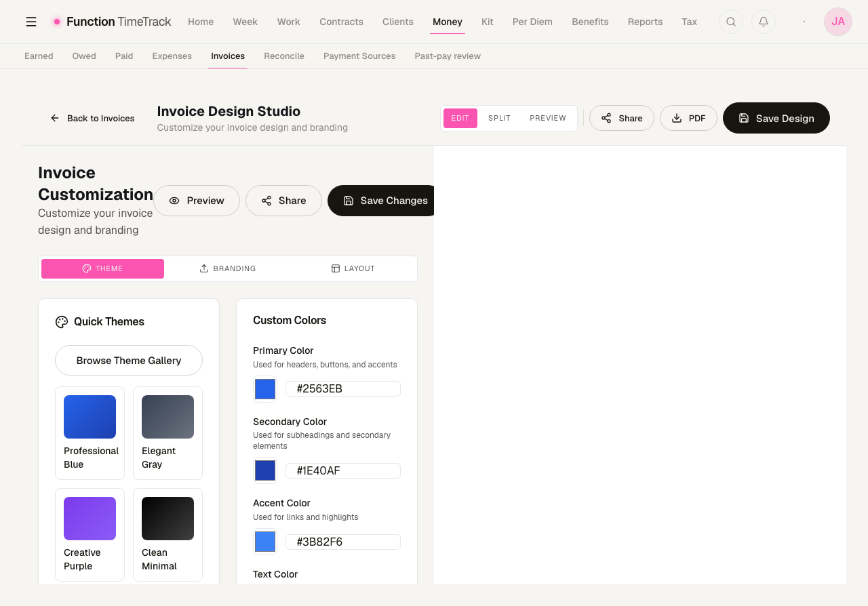
Task: Click the search magnifier icon
Action: coord(731,22)
